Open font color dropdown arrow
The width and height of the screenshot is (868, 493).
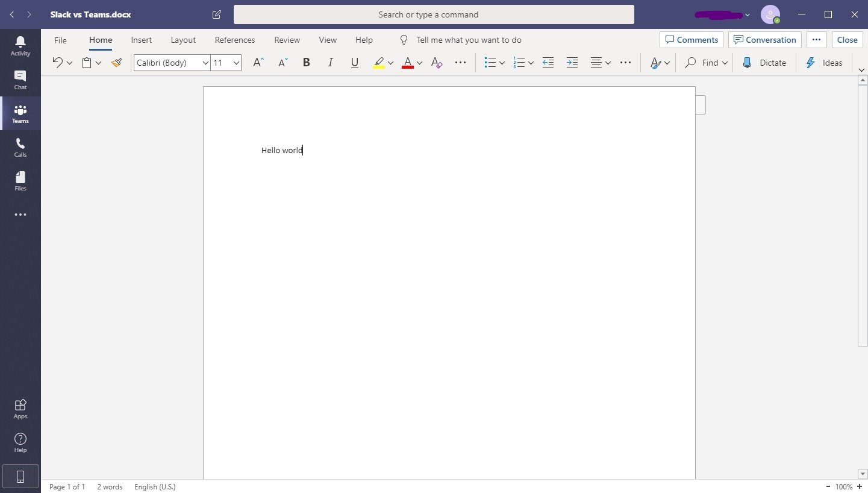[419, 63]
